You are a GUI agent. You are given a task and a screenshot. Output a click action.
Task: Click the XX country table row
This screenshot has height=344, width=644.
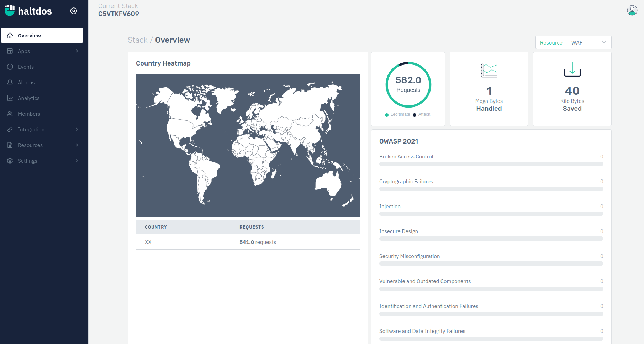pos(248,242)
